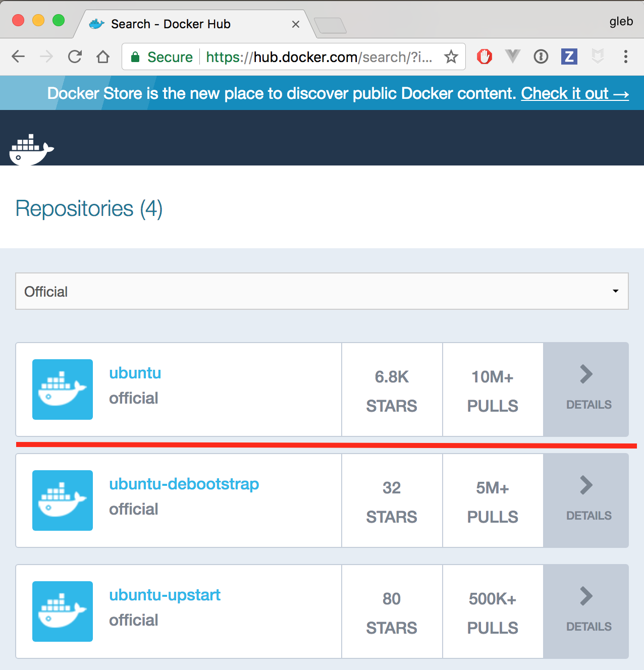
Task: Open a new browser tab
Action: point(330,25)
